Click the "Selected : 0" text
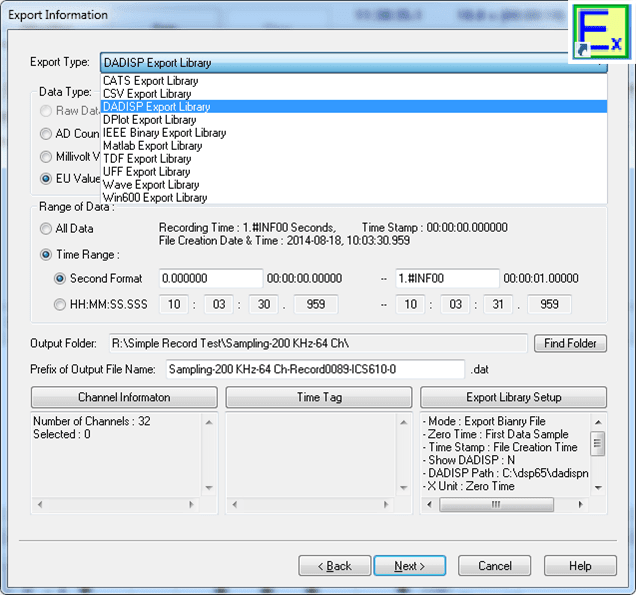Screen dimensions: 636x595 (x=62, y=434)
